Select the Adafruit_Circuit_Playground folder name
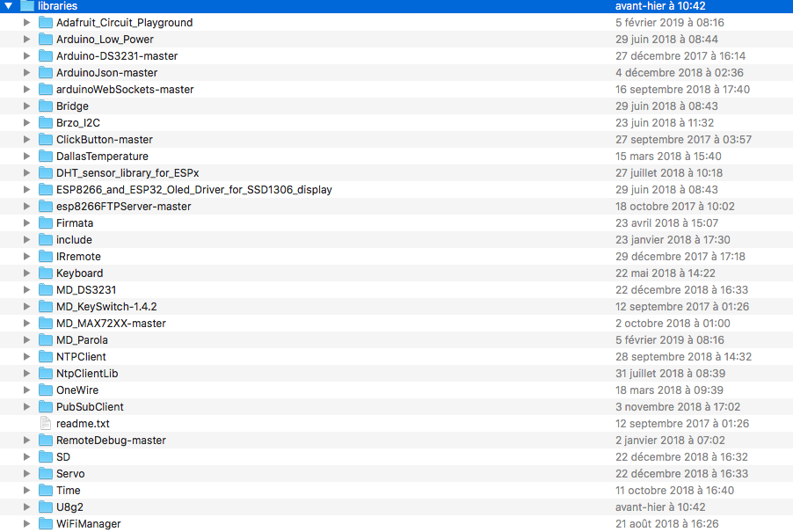 point(125,23)
